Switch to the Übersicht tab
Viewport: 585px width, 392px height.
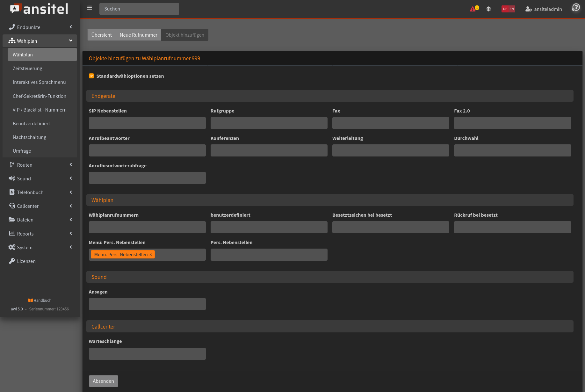coord(101,35)
